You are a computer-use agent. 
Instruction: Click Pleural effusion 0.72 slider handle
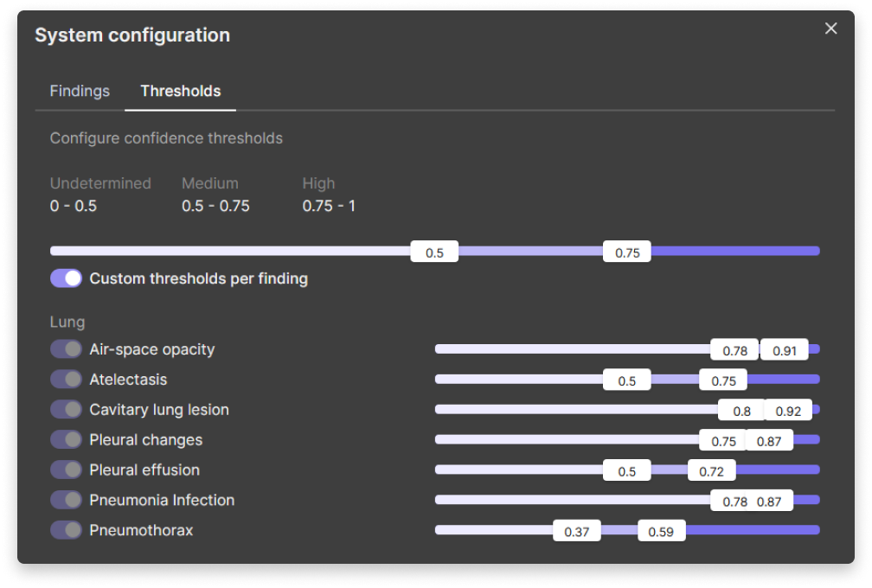click(712, 471)
